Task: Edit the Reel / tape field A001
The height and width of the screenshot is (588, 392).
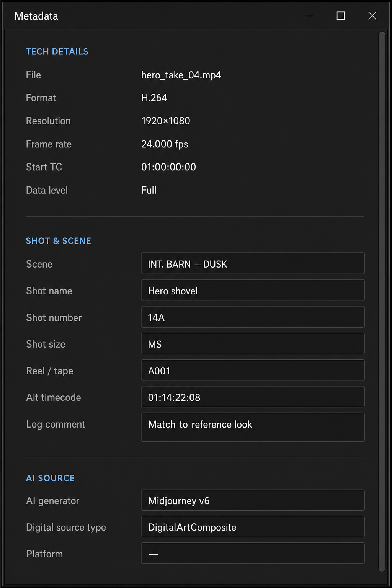Action: pyautogui.click(x=253, y=370)
